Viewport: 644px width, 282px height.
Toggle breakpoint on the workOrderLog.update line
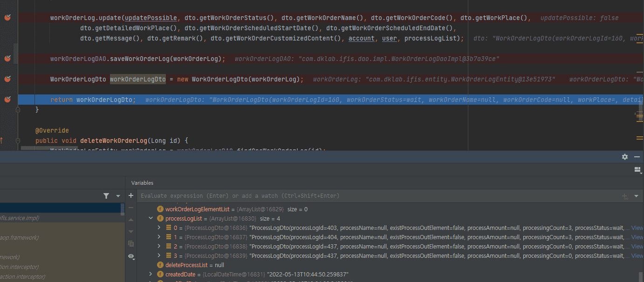pyautogui.click(x=7, y=18)
